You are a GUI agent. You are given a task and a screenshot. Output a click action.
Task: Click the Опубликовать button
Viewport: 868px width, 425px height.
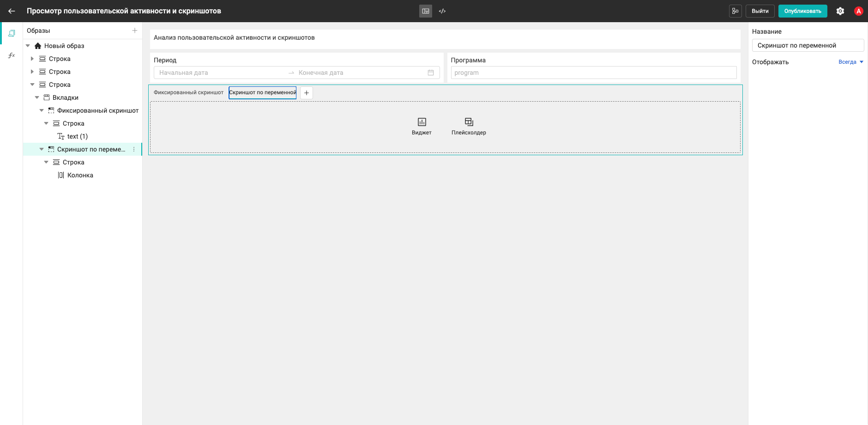pyautogui.click(x=802, y=11)
